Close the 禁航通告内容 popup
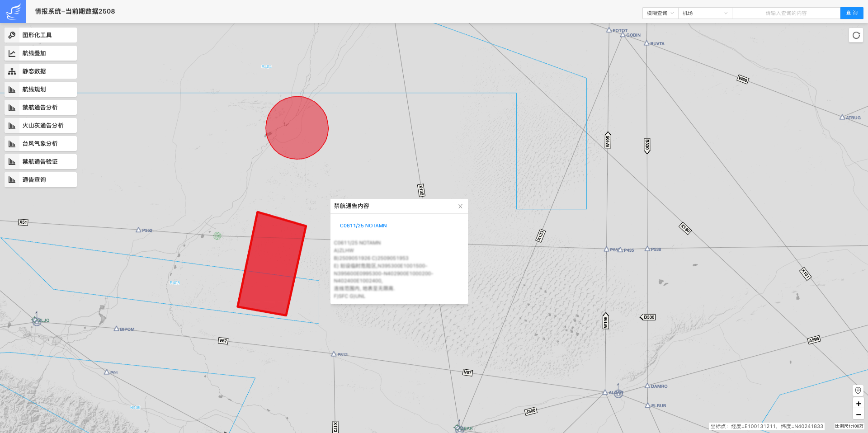This screenshot has height=433, width=868. click(460, 207)
